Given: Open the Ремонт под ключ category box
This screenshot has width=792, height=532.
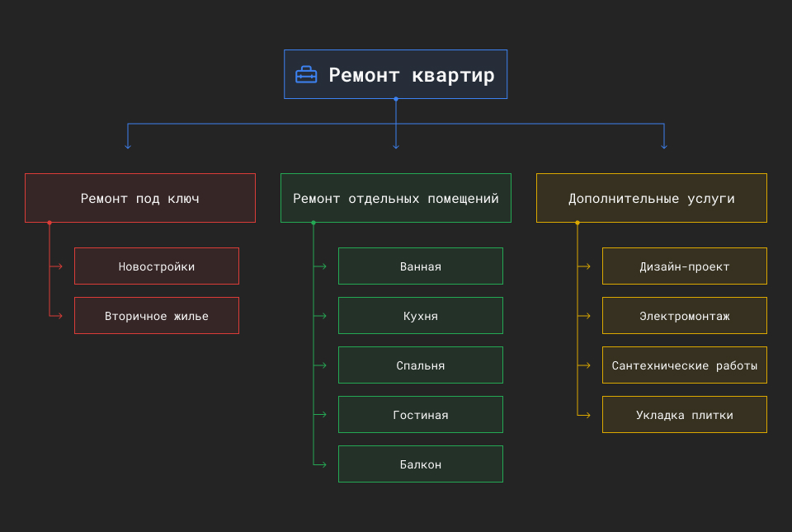Looking at the screenshot, I should [140, 198].
